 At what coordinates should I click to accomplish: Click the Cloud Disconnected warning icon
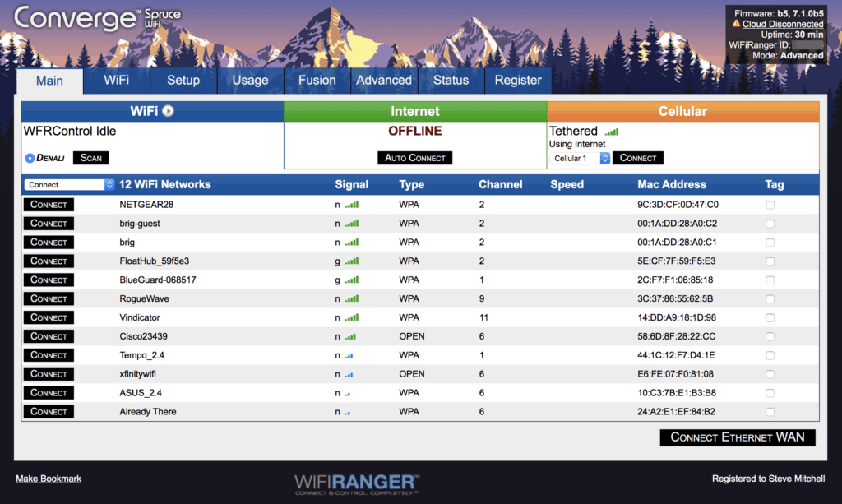736,24
